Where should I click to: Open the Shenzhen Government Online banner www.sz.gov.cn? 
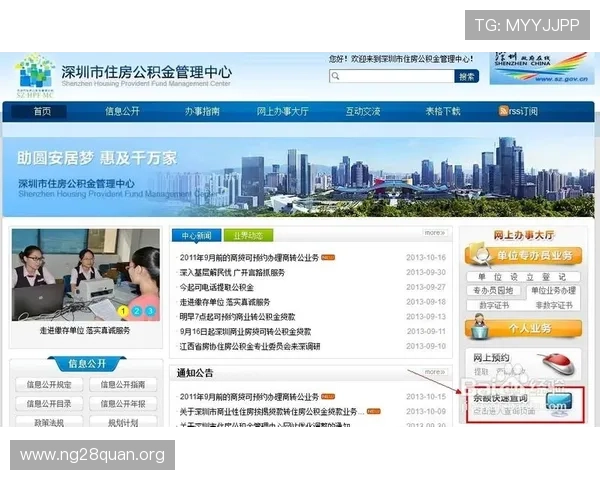pos(542,68)
